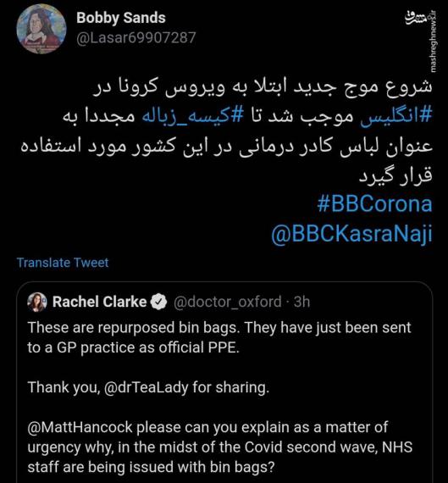The image size is (448, 483).
Task: Open the #کیسه_زباله hashtag
Action: 193,117
